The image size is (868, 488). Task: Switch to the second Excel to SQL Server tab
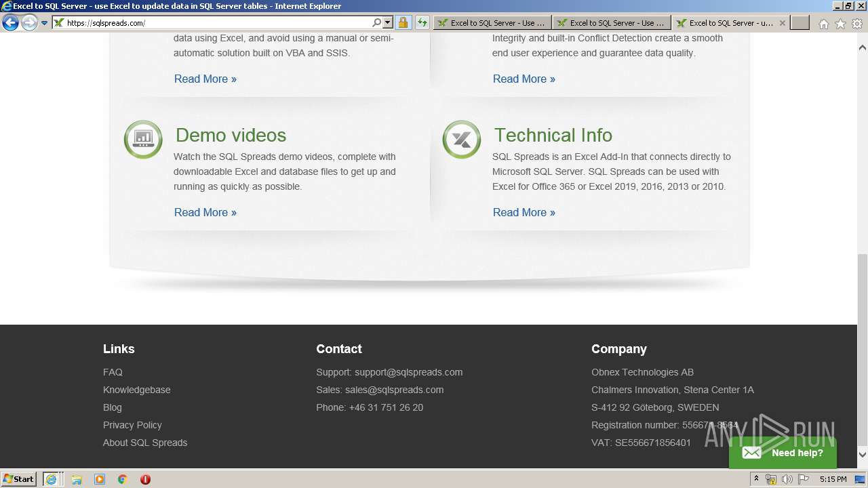pyautogui.click(x=612, y=23)
